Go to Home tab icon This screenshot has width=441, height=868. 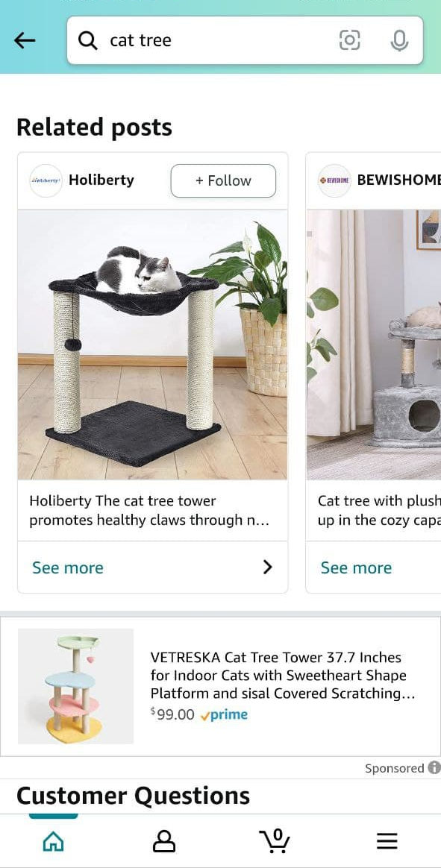click(x=53, y=842)
